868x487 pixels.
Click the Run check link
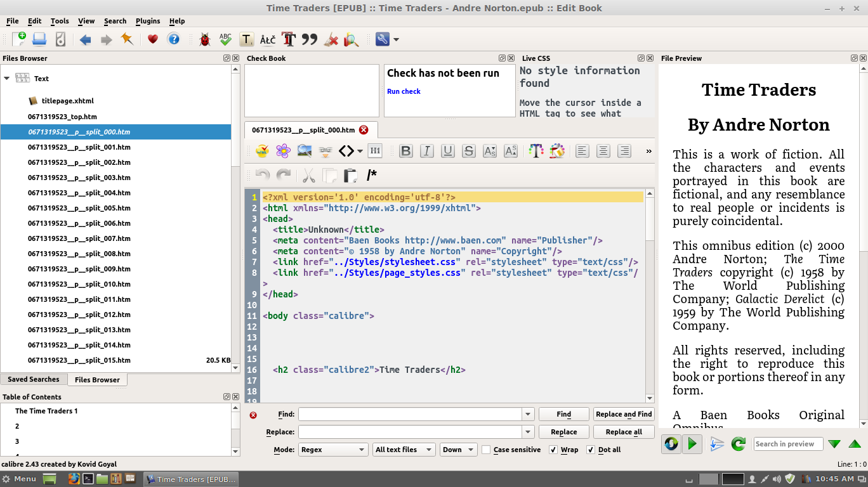404,91
